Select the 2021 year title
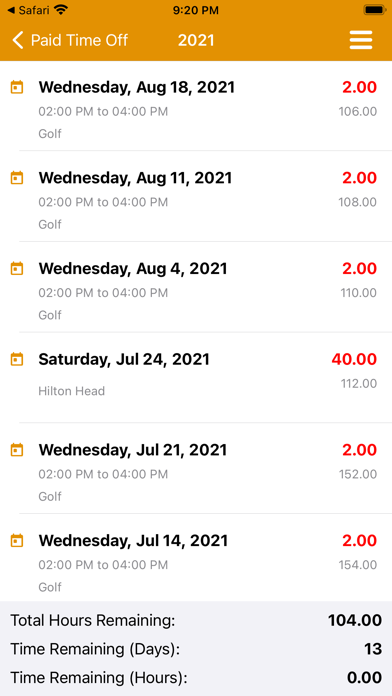The width and height of the screenshot is (392, 696). 196,40
